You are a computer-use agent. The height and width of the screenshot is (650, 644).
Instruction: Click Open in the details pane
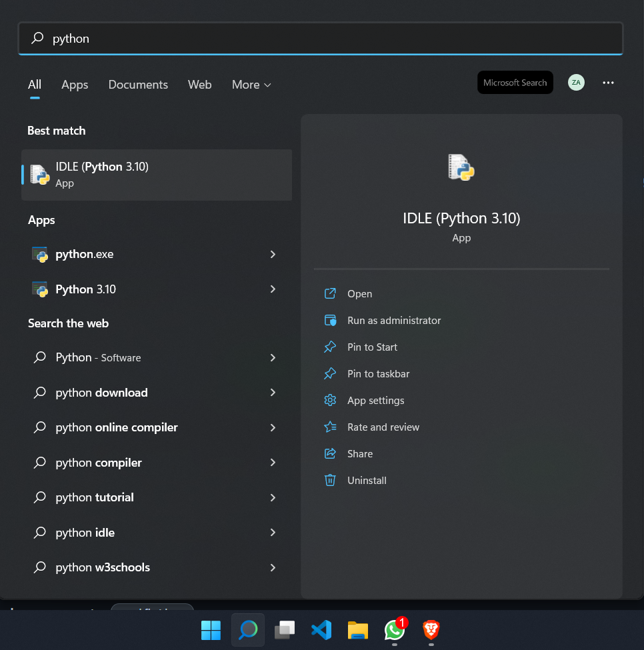(x=360, y=294)
